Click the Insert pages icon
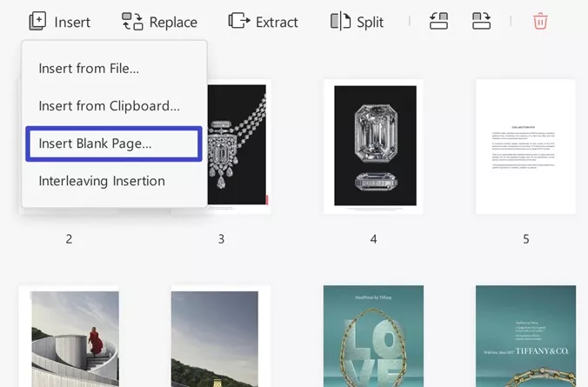This screenshot has height=387, width=588. pos(37,22)
